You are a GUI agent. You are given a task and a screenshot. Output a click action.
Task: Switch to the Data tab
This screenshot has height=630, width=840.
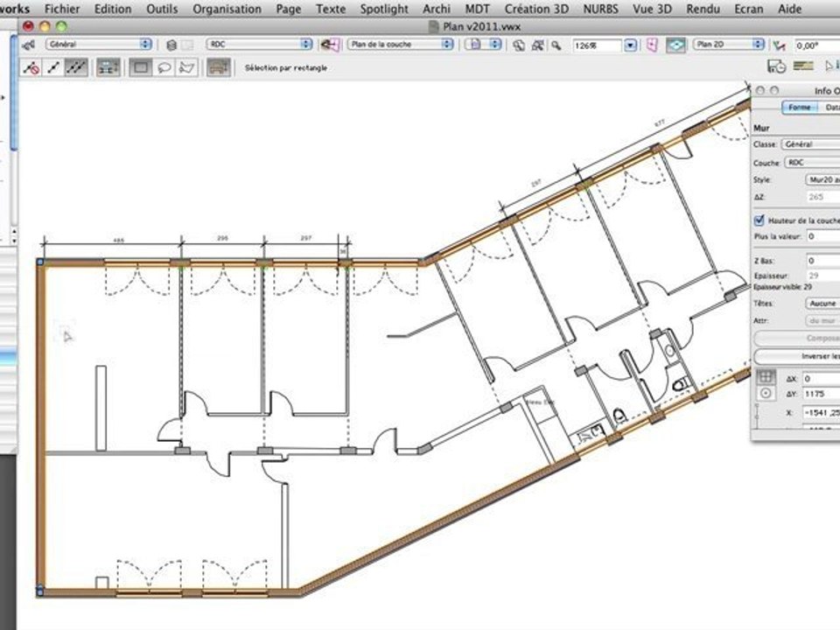[x=829, y=107]
